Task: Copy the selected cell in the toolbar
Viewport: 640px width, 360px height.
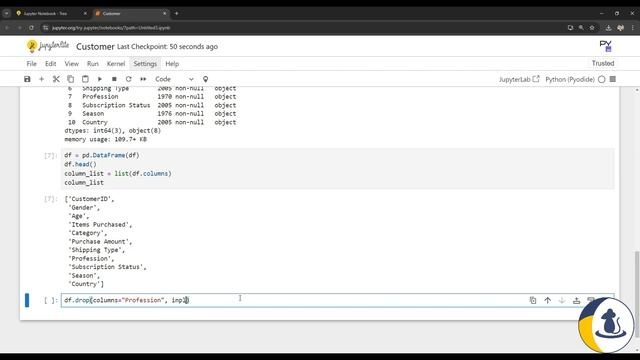Action: (x=71, y=79)
